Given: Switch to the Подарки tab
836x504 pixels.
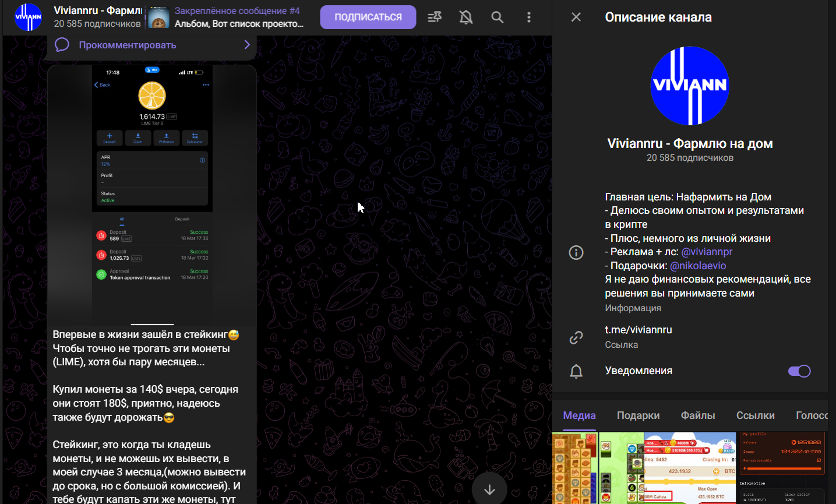Looking at the screenshot, I should click(x=639, y=415).
